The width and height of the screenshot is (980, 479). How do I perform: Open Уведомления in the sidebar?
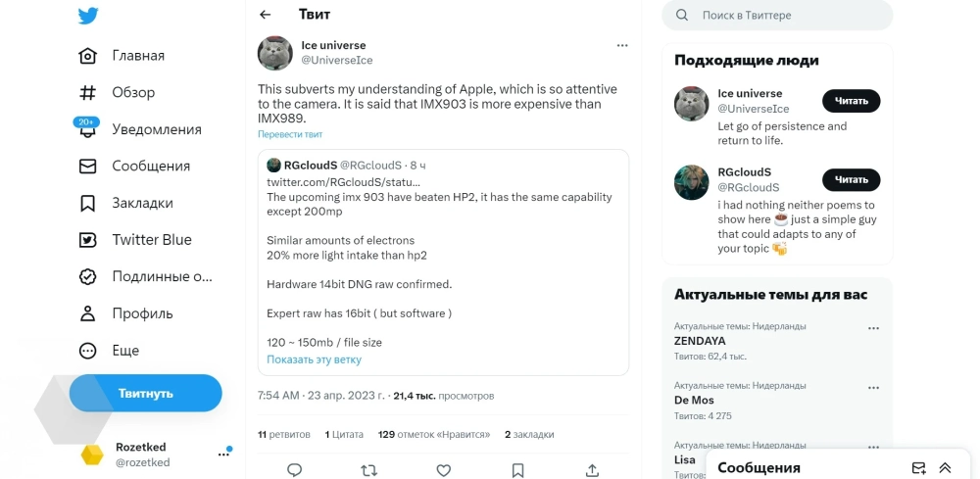click(x=156, y=129)
